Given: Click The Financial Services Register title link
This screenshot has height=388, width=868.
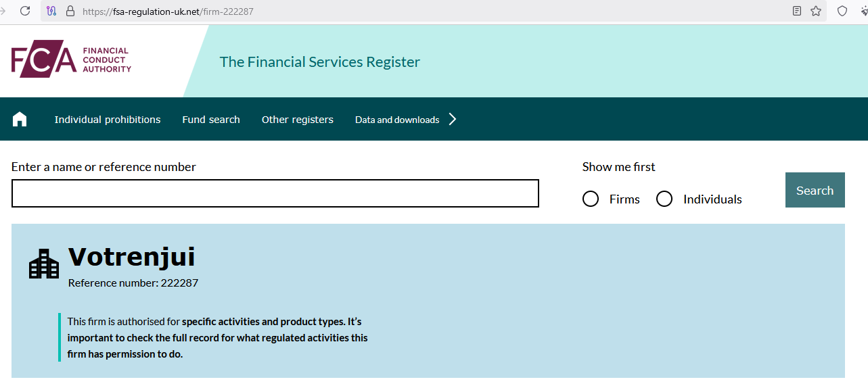Looking at the screenshot, I should (x=320, y=62).
